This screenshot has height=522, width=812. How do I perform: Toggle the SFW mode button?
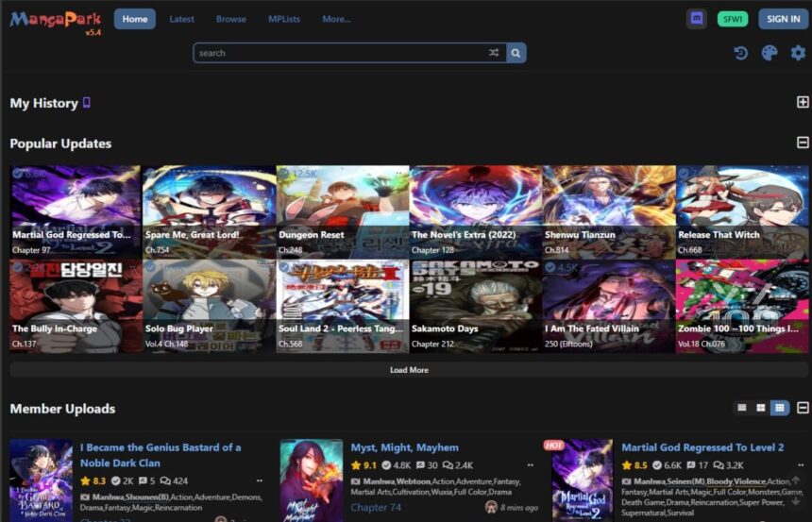click(733, 19)
